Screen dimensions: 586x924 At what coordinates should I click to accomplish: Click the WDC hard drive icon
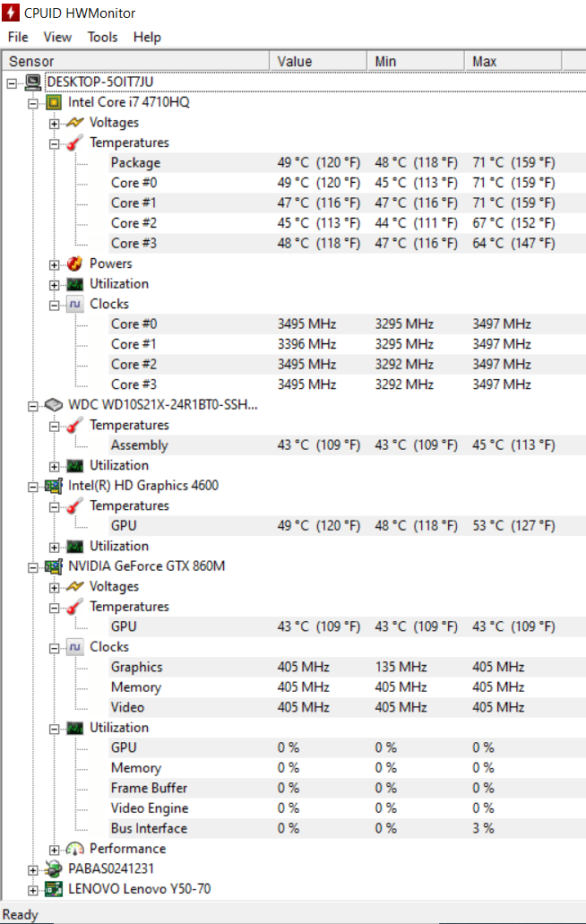coord(54,405)
